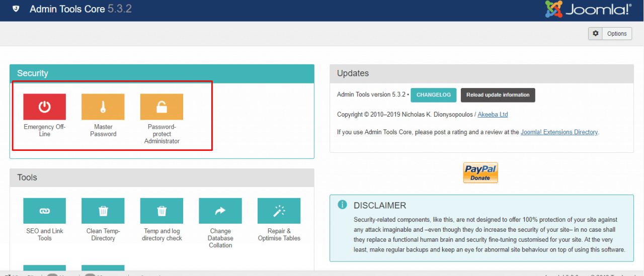Viewport: 644px width, 276px height.
Task: Click the Clean Temp-Directory trash icon
Action: 103,211
